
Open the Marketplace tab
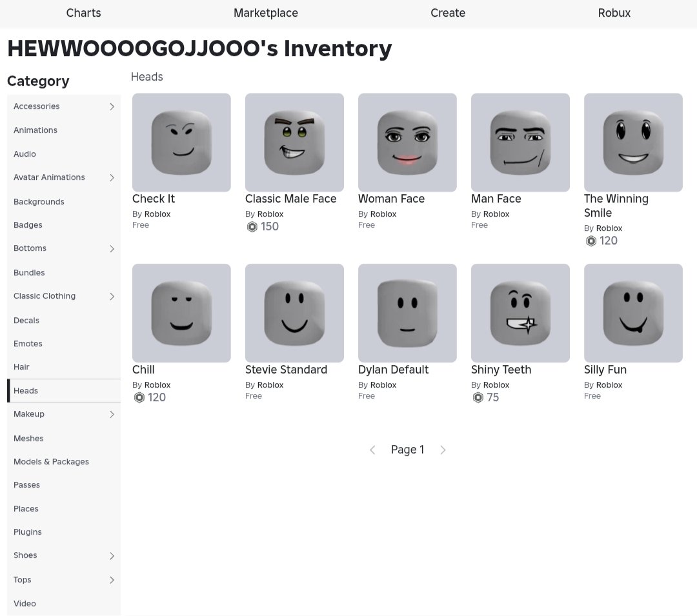click(266, 13)
